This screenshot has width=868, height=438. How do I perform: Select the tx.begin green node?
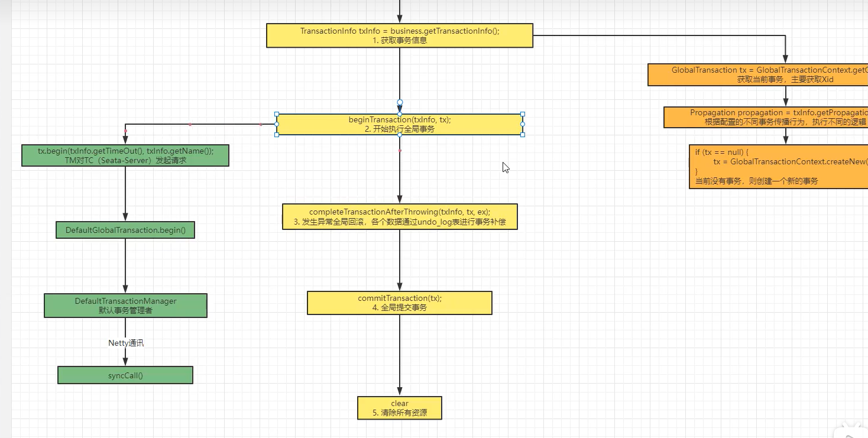pyautogui.click(x=125, y=155)
